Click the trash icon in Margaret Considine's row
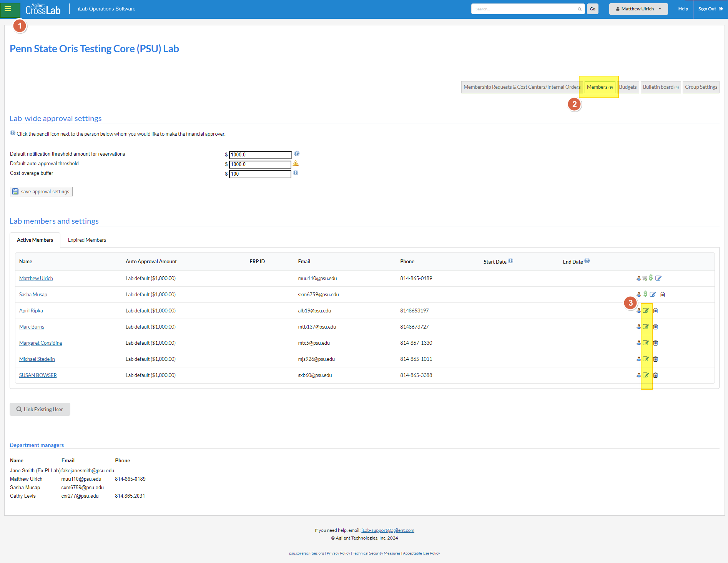Image resolution: width=728 pixels, height=563 pixels. [x=655, y=343]
